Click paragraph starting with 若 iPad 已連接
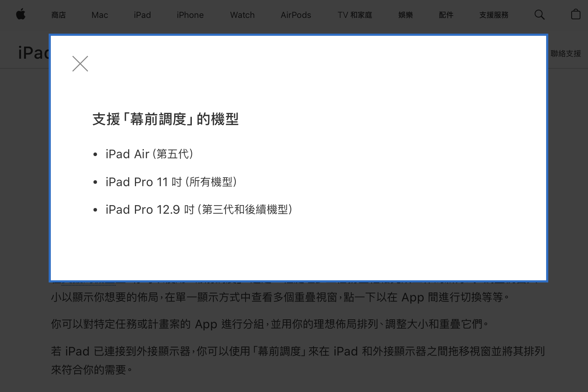This screenshot has width=588, height=392. pyautogui.click(x=298, y=360)
